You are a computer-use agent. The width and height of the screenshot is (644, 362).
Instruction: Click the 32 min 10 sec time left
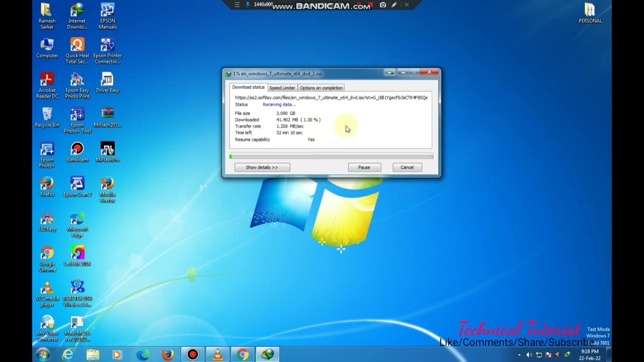pyautogui.click(x=289, y=133)
